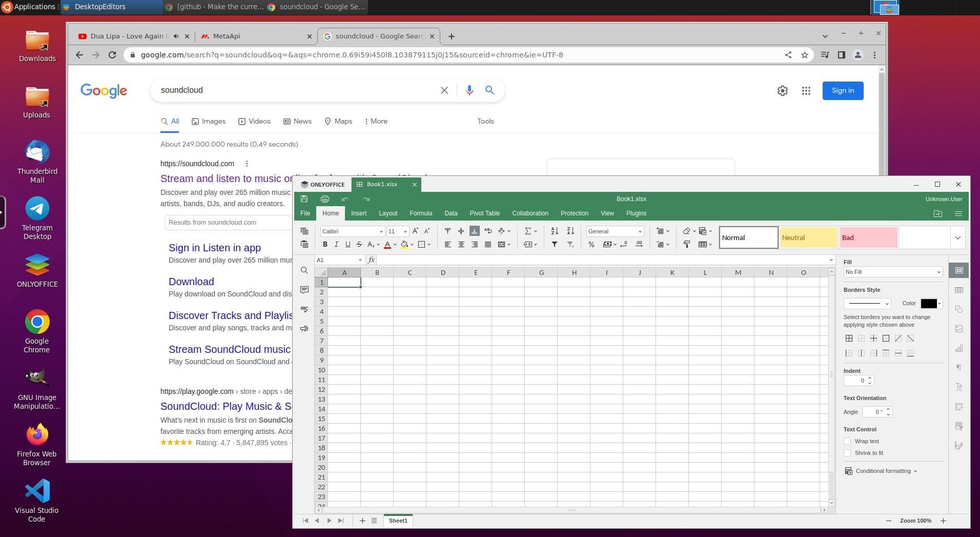Toggle the Wrap text checkbox

pos(847,441)
